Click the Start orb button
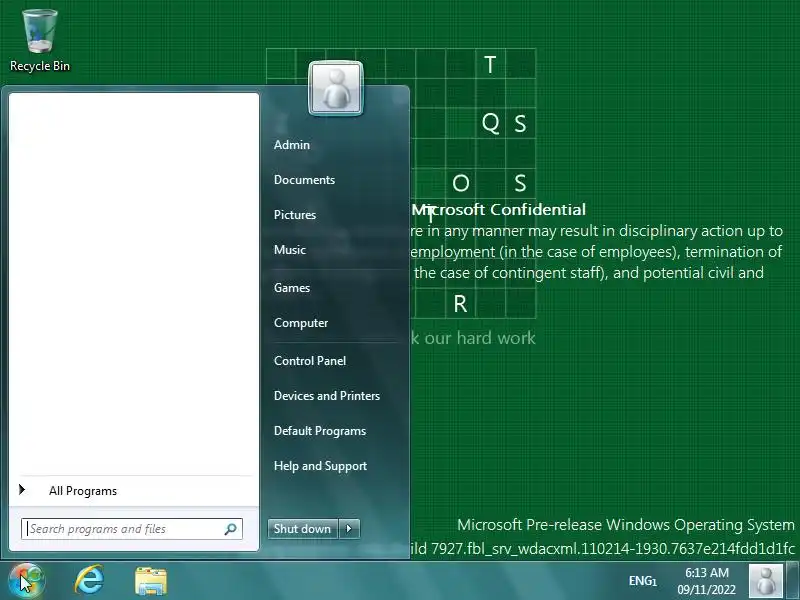The image size is (800, 600). [26, 581]
